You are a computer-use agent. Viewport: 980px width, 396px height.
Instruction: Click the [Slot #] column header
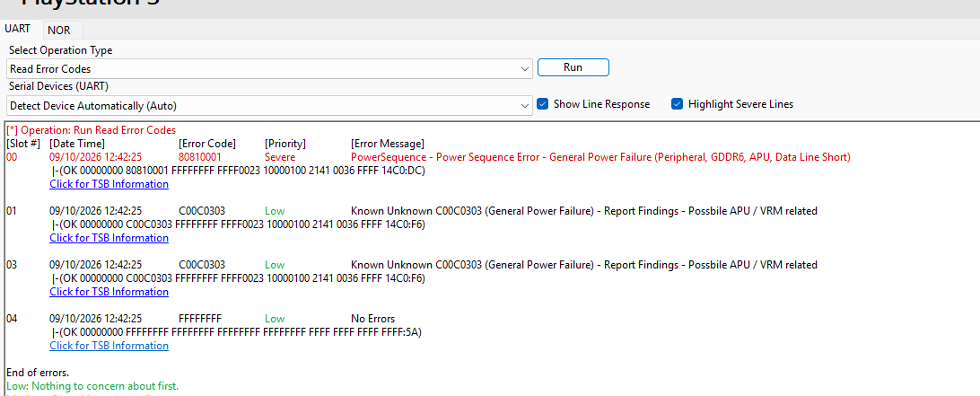pyautogui.click(x=23, y=144)
